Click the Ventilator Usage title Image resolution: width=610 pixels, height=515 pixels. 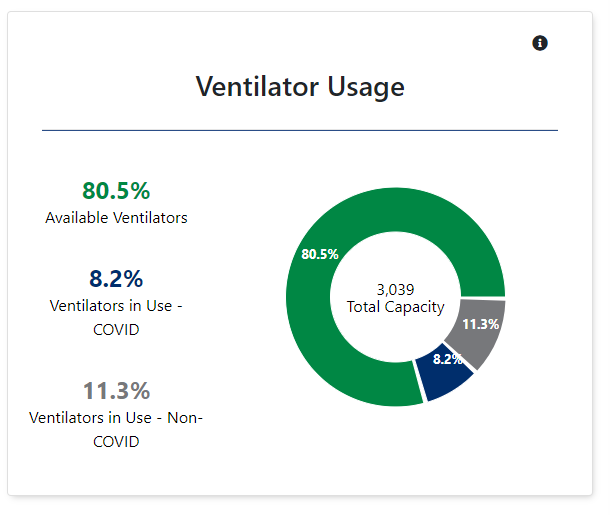300,87
